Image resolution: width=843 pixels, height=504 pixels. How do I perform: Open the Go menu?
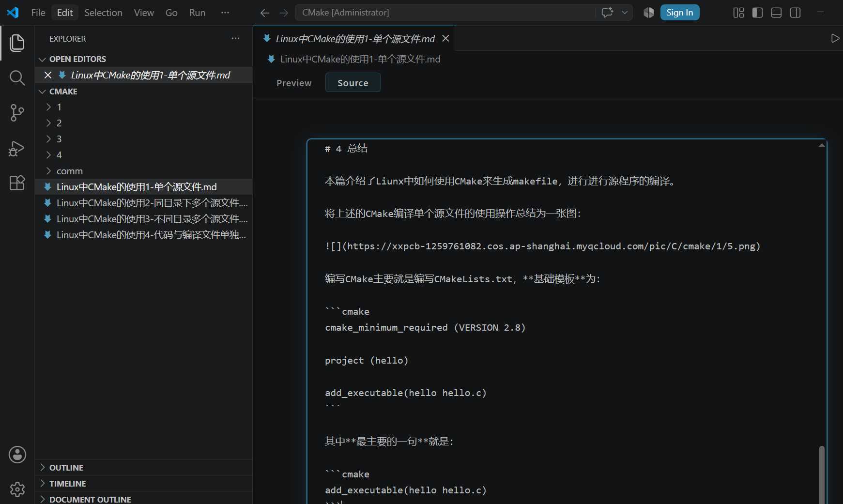(171, 13)
